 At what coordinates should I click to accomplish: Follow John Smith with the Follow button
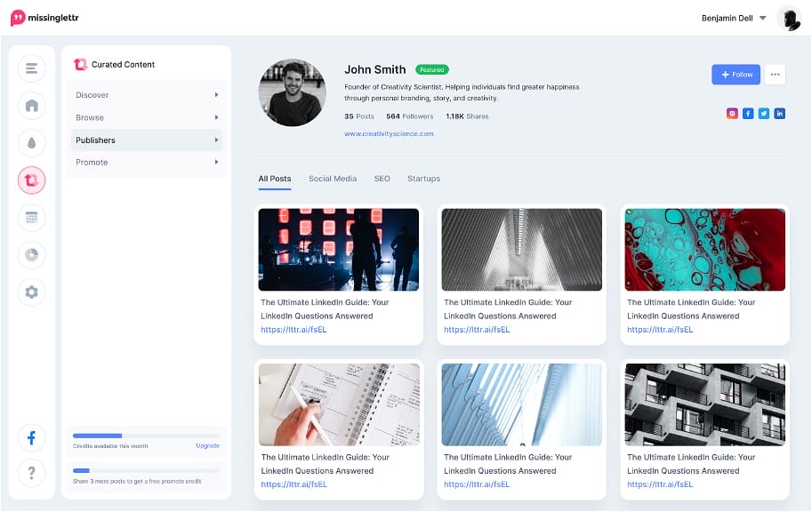(736, 75)
